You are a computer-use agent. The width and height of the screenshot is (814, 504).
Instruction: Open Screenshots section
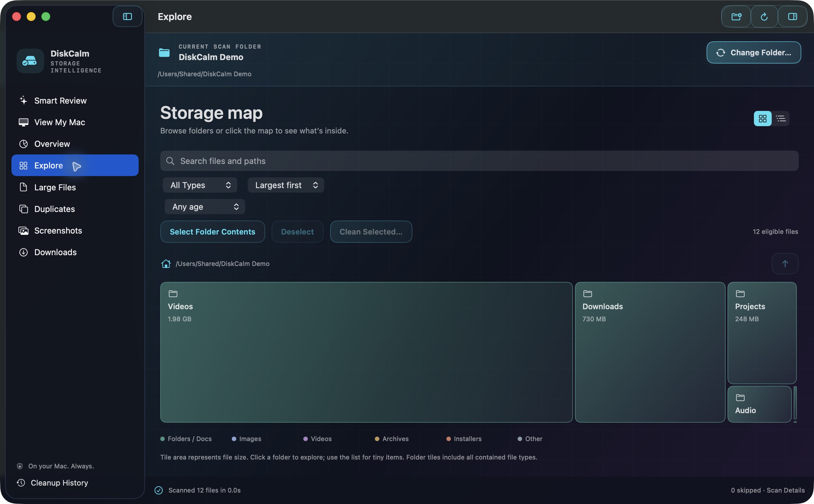point(75,231)
